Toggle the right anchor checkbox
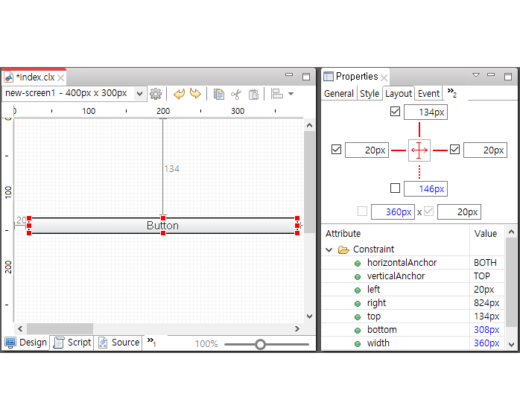This screenshot has height=420, width=520. pos(454,150)
